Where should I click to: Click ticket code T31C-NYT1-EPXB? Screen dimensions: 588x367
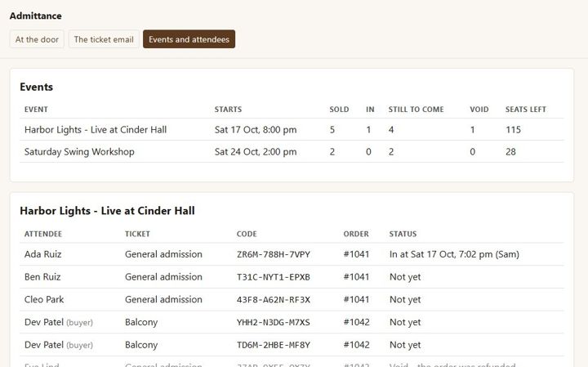pos(274,277)
